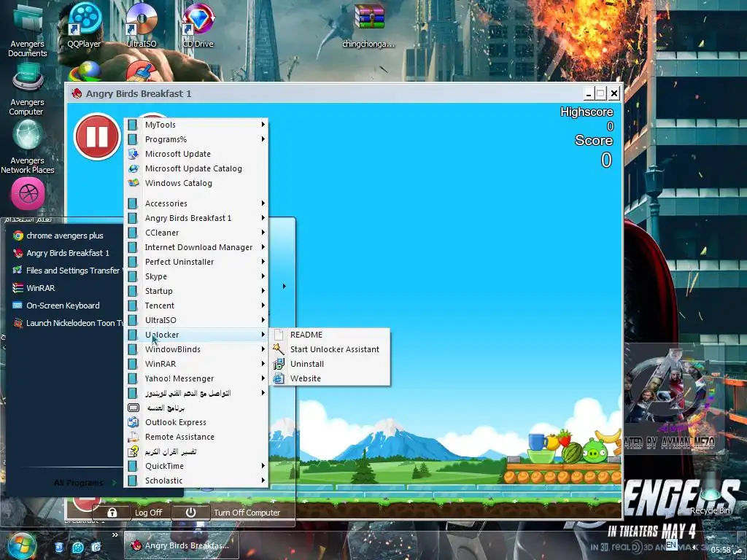747x560 pixels.
Task: Select WinRAR in the programs list
Action: (x=196, y=364)
